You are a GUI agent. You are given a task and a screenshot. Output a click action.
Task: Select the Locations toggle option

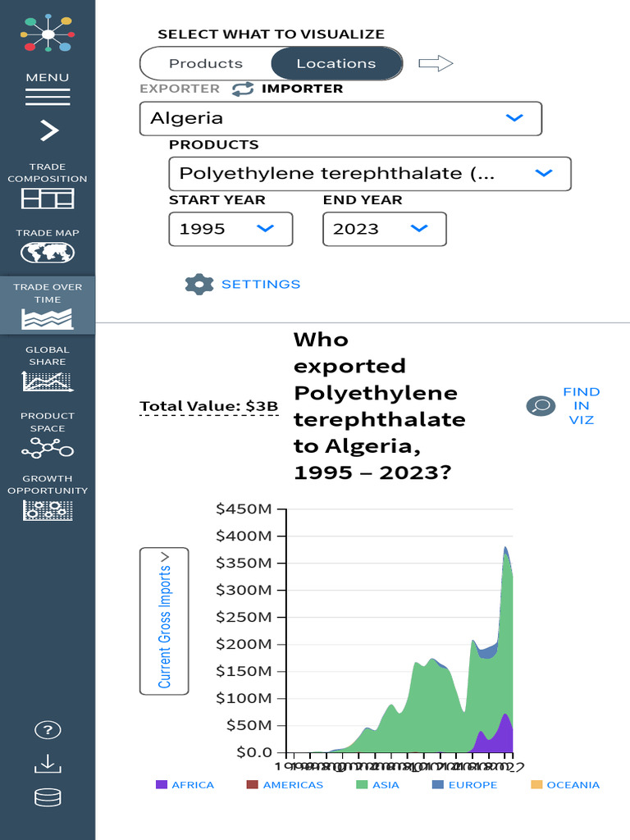point(336,63)
